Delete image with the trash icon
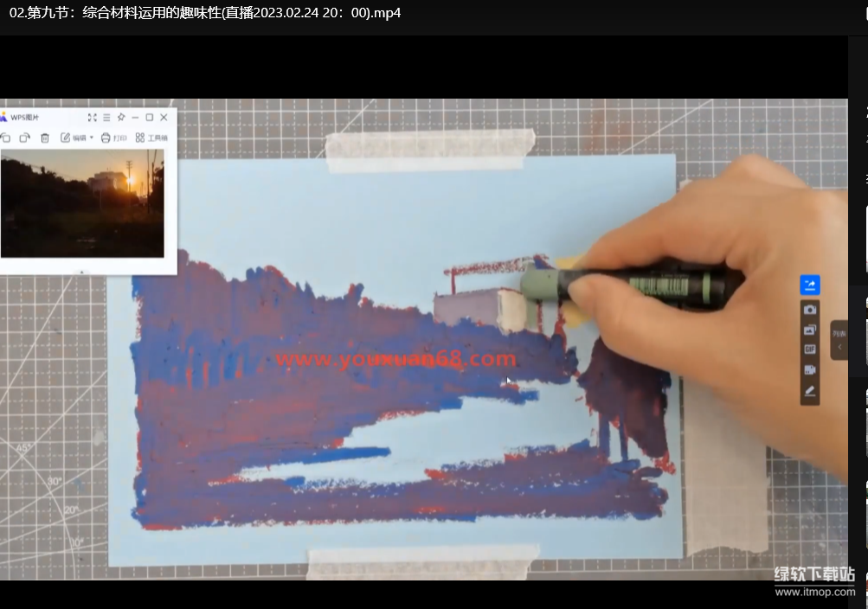Image resolution: width=868 pixels, height=609 pixels. 45,138
